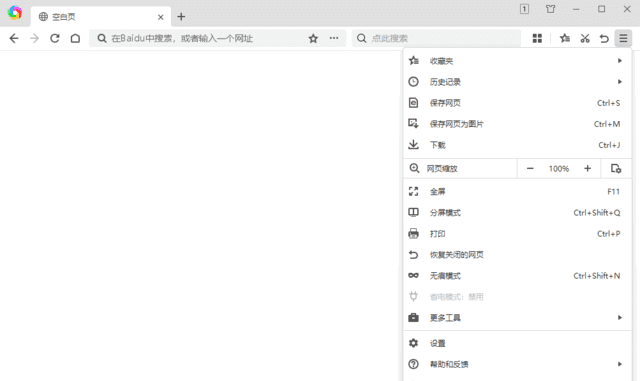This screenshot has height=381, width=640.
Task: Click the 点此搜索 search box
Action: 436,38
